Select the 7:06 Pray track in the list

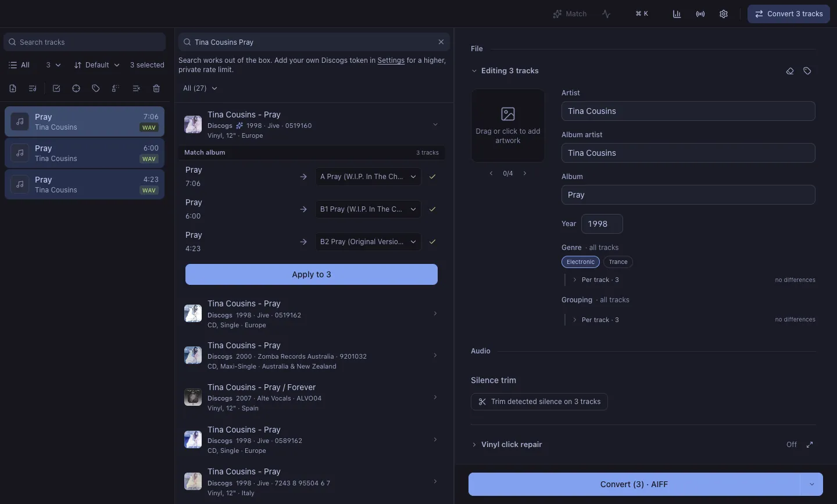pos(84,121)
